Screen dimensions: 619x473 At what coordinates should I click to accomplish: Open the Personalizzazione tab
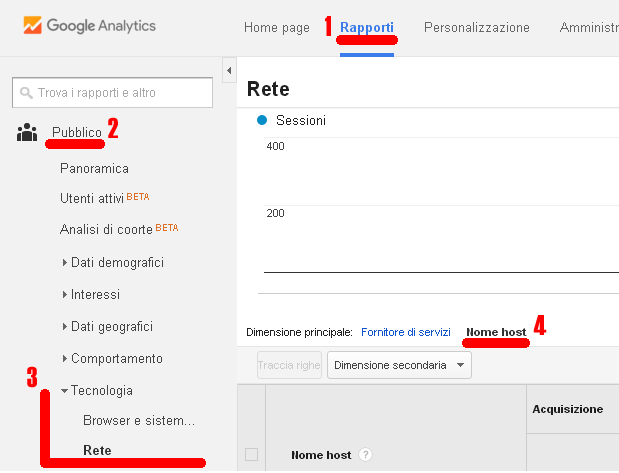click(x=477, y=28)
